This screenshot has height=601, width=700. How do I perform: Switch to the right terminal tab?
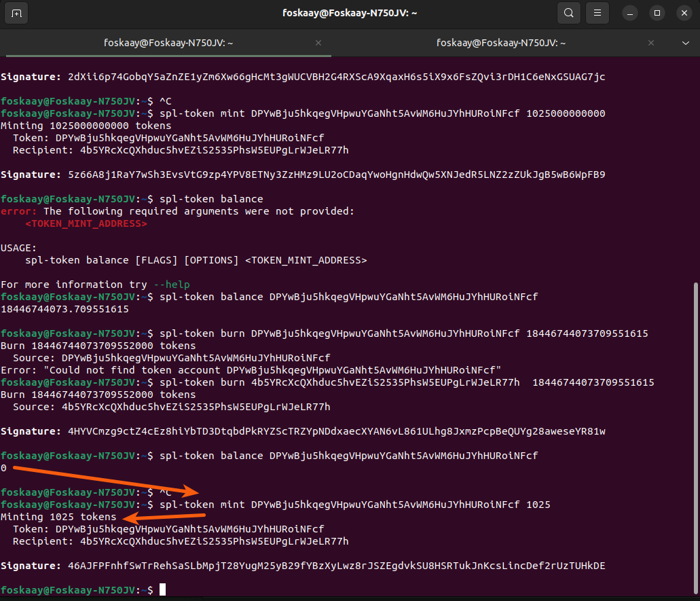click(501, 42)
